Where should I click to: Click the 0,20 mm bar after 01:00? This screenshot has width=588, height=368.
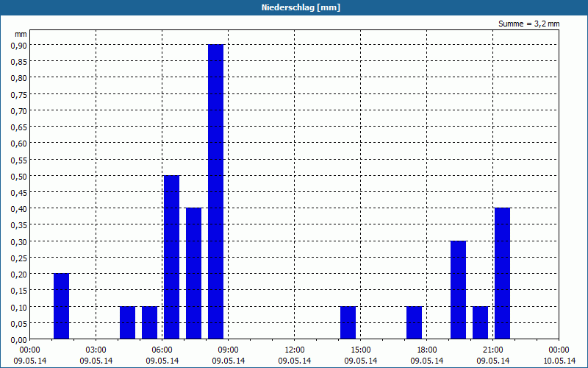61,306
